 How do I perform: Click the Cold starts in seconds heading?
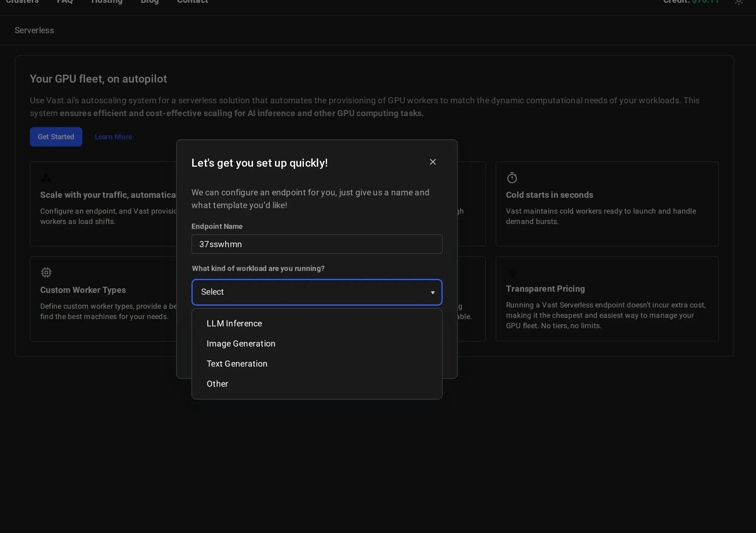550,195
